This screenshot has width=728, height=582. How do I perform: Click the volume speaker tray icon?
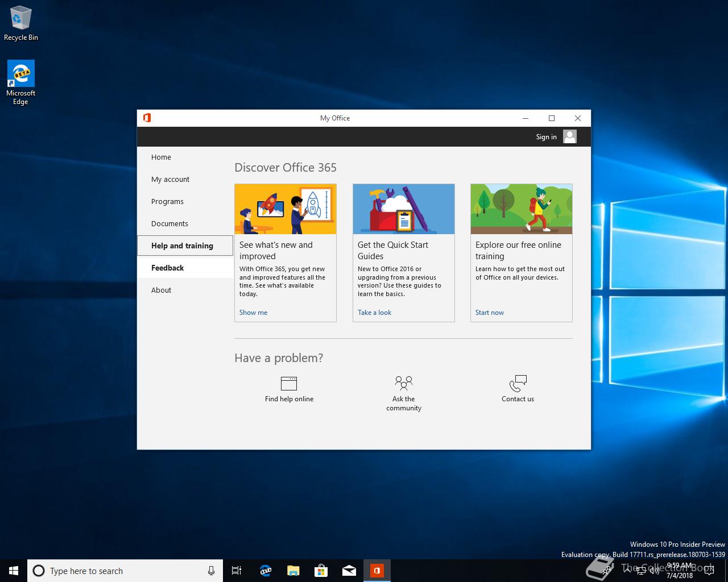[x=655, y=571]
